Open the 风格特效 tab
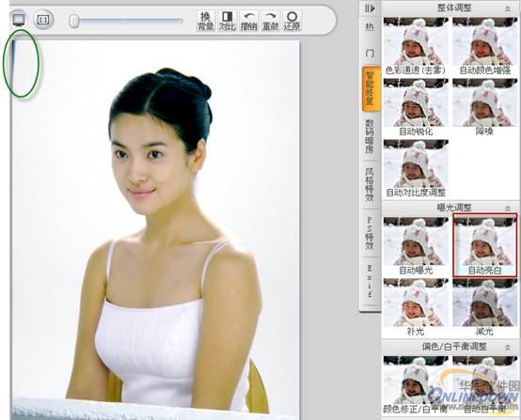This screenshot has height=420, width=521. tap(370, 184)
